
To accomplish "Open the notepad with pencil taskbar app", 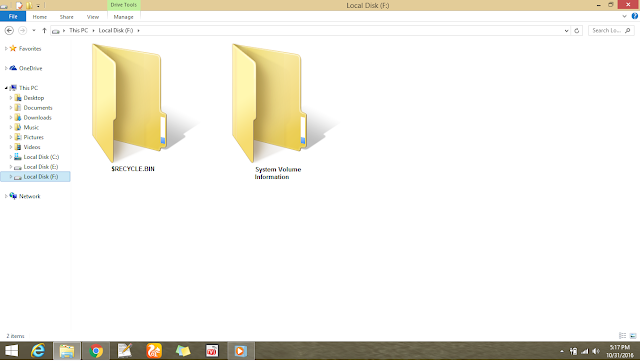I will click(x=125, y=351).
